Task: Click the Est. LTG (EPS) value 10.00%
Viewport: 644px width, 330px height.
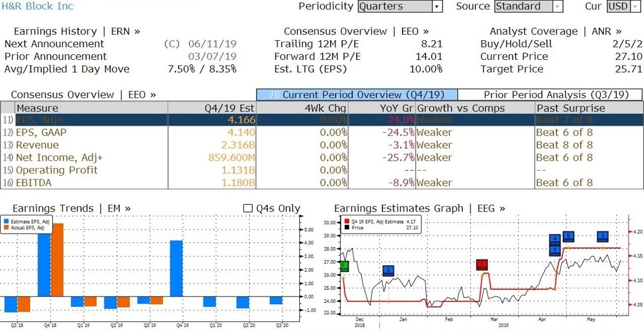Action: [426, 69]
